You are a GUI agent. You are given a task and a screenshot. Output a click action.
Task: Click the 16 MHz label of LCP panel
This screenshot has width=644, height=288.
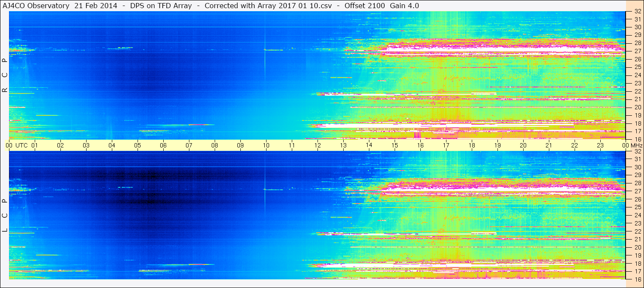pyautogui.click(x=638, y=279)
